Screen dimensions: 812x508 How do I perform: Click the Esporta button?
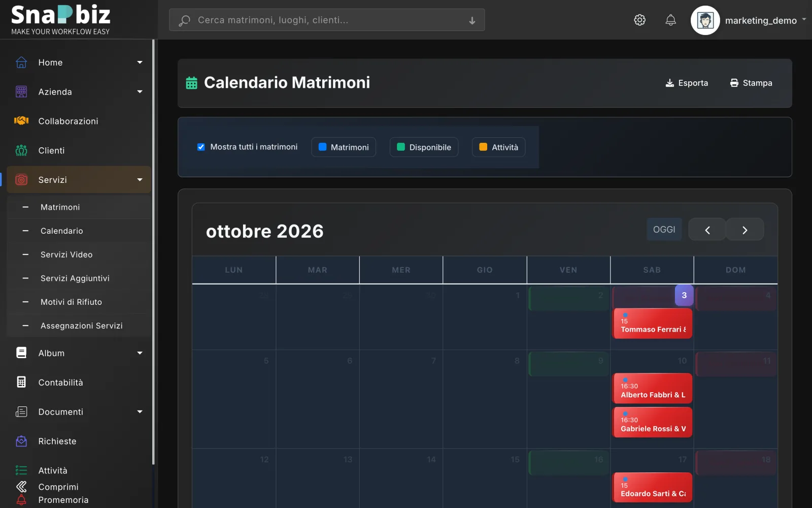687,83
